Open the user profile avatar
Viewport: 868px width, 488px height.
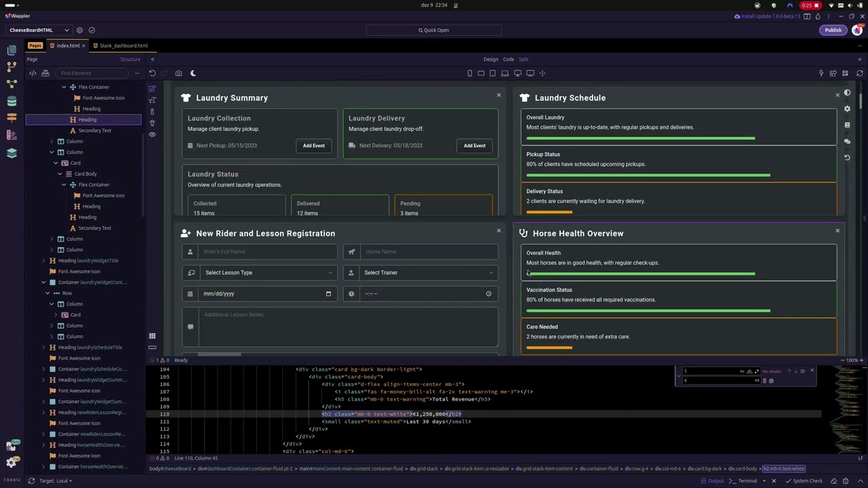tap(857, 30)
